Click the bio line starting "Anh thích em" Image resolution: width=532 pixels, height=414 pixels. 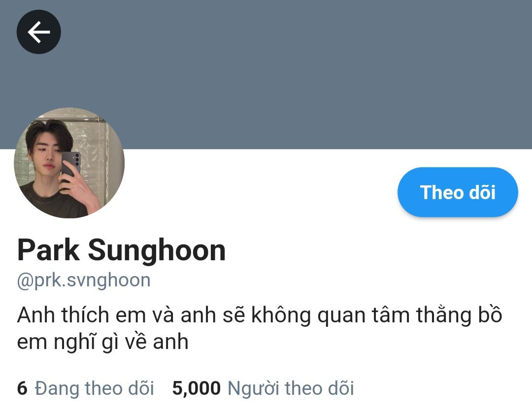click(260, 315)
